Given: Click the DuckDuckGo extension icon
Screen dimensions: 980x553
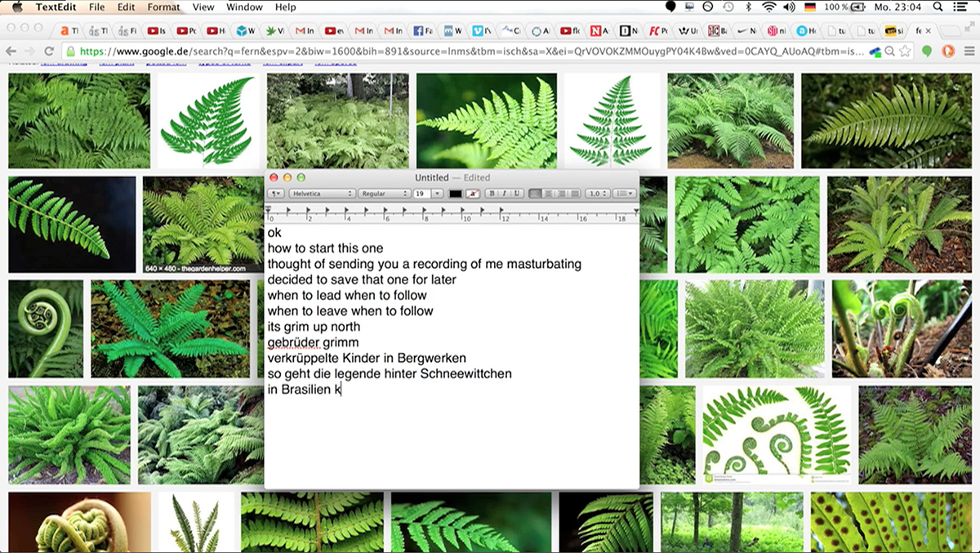Looking at the screenshot, I should click(x=948, y=51).
